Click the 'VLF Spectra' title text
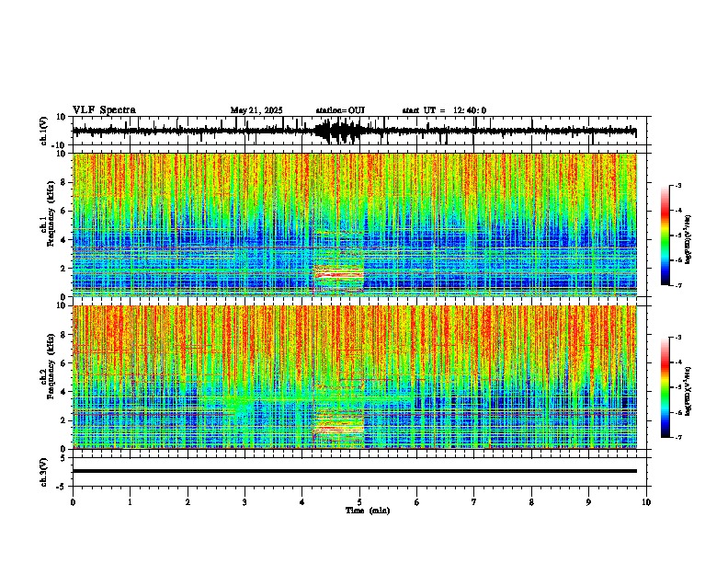The width and height of the screenshot is (728, 563). click(x=104, y=109)
